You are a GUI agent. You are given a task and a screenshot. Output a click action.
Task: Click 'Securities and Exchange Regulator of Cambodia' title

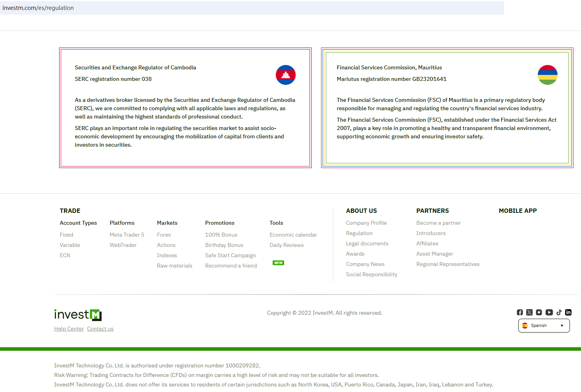(x=135, y=68)
